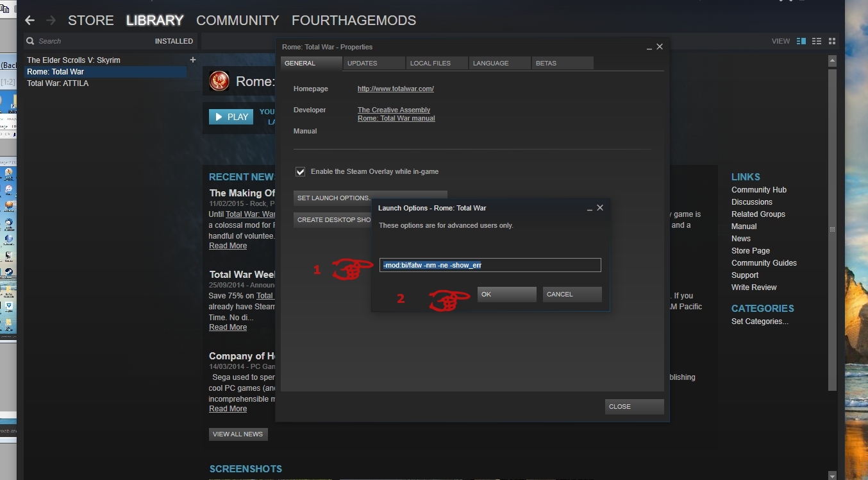
Task: Click the scrollbar up arrow
Action: [x=832, y=61]
